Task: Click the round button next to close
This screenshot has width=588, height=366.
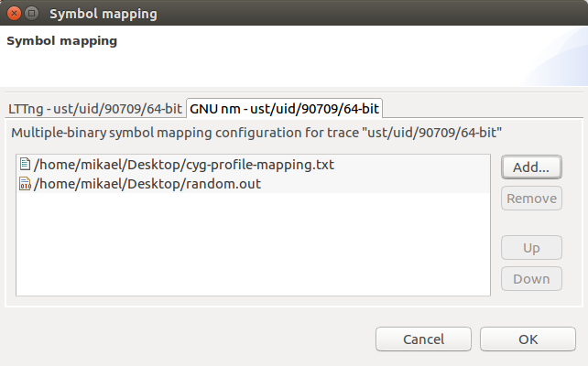Action: (31, 14)
